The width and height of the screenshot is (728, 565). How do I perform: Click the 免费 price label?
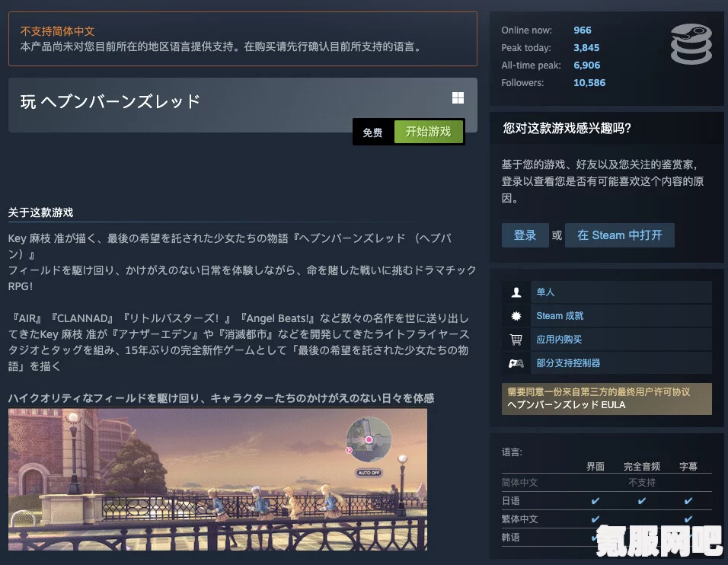(x=372, y=132)
